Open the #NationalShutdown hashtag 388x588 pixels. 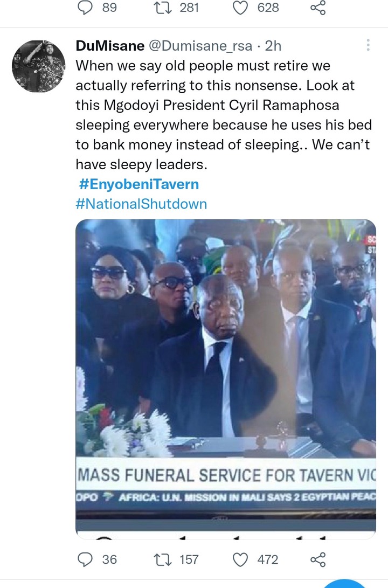pyautogui.click(x=141, y=204)
